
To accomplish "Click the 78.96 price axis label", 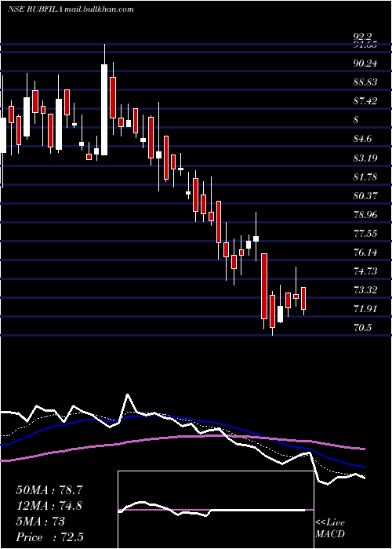I will pyautogui.click(x=365, y=214).
